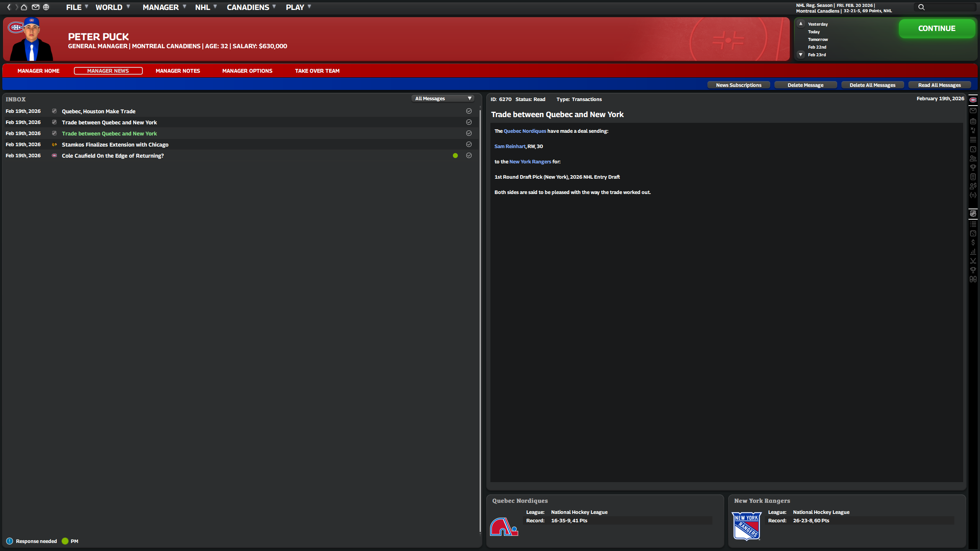The width and height of the screenshot is (980, 551).
Task: Click the NHL shield icon in right sidebar
Action: [x=973, y=214]
